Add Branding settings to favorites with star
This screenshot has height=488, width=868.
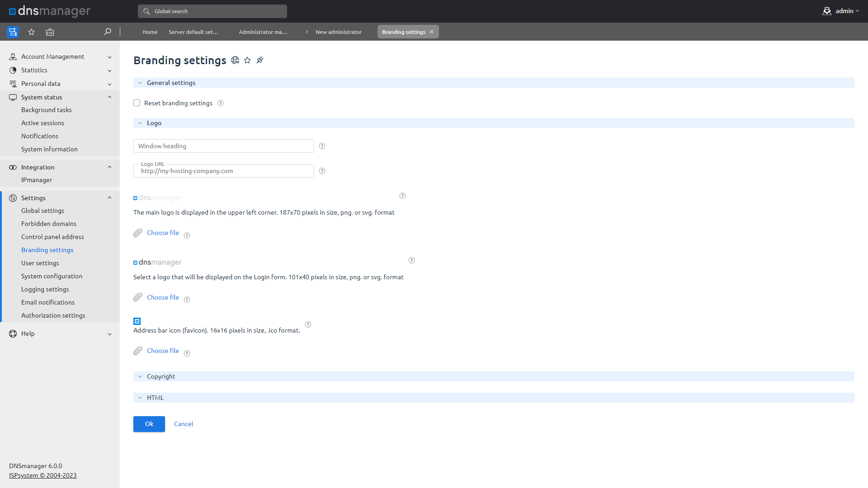[x=247, y=60]
